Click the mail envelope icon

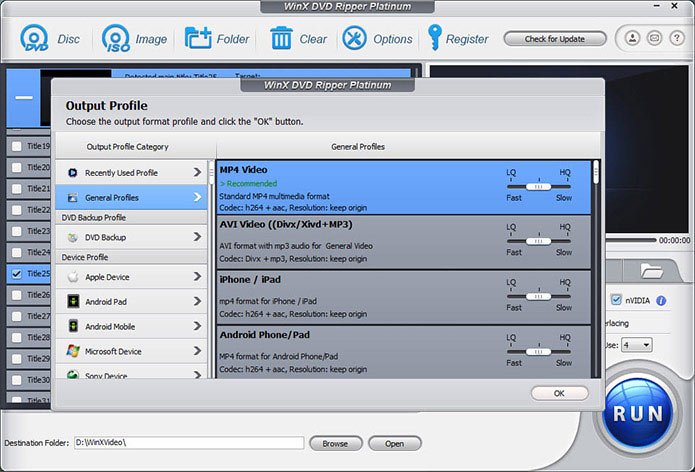click(x=654, y=39)
